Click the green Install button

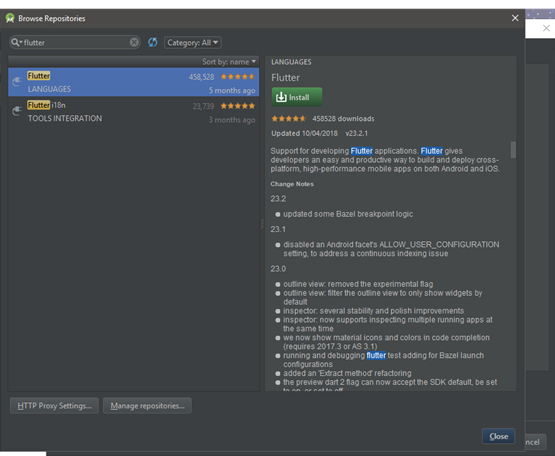coord(297,97)
